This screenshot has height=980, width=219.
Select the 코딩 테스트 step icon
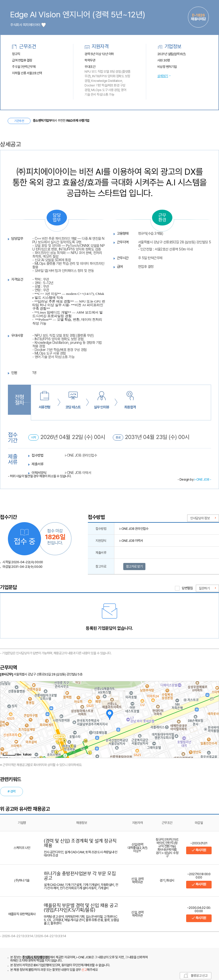pyautogui.click(x=73, y=396)
